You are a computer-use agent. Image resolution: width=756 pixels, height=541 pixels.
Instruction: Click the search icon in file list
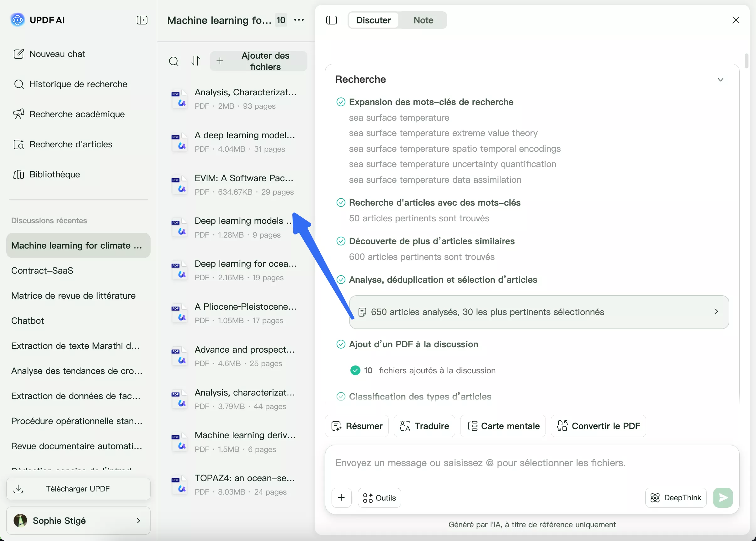tap(174, 61)
